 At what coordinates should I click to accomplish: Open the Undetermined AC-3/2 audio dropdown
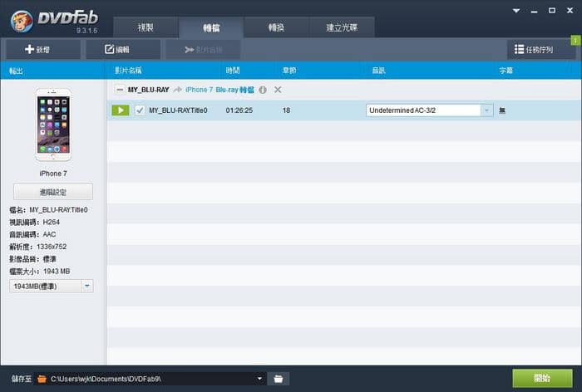(430, 110)
